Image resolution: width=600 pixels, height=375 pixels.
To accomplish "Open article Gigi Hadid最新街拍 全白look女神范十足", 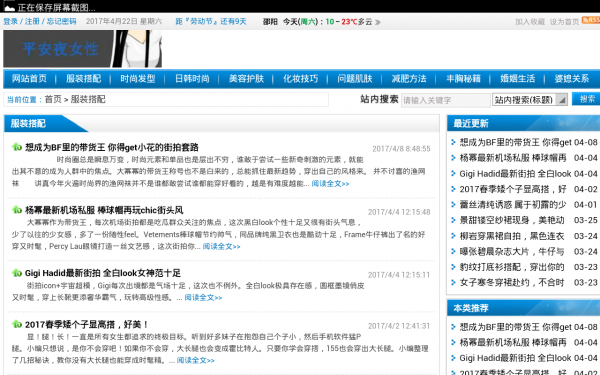I will pos(103,273).
